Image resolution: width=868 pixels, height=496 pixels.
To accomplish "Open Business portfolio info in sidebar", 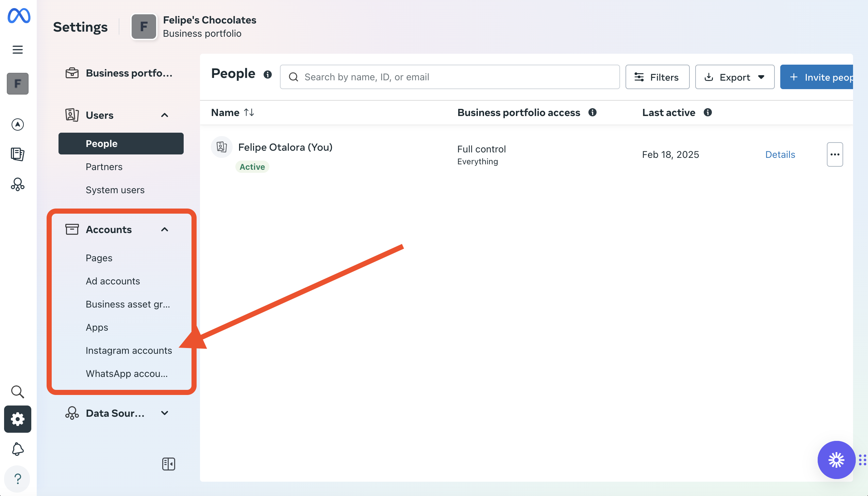I will (121, 73).
